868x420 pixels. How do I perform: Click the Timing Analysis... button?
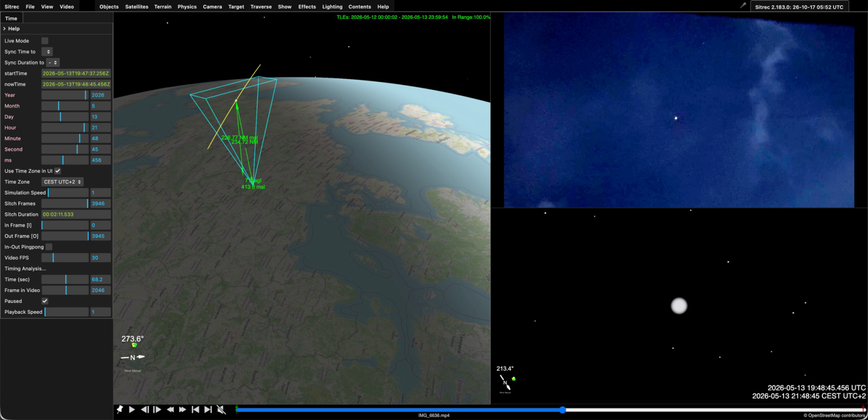[25, 268]
